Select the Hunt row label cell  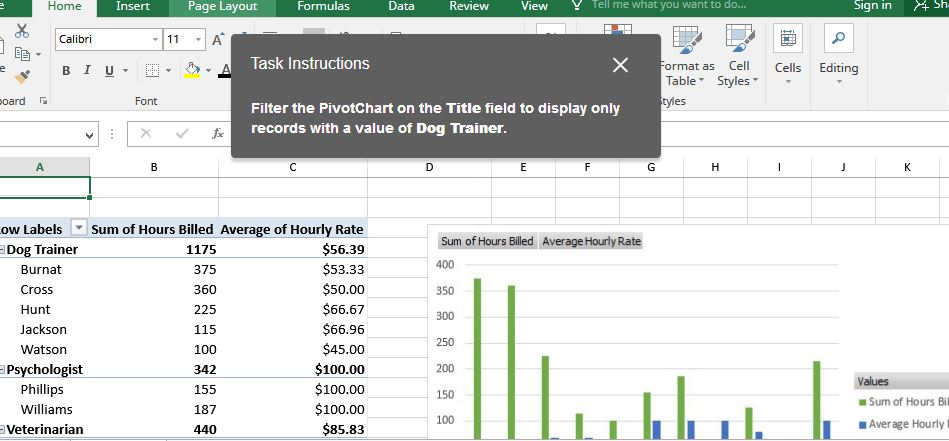(x=35, y=309)
